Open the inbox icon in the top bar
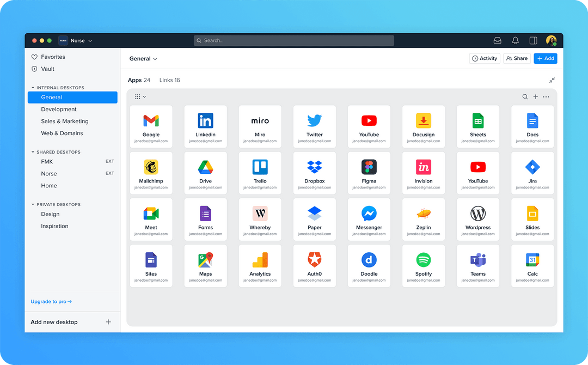The width and height of the screenshot is (588, 365). click(497, 40)
